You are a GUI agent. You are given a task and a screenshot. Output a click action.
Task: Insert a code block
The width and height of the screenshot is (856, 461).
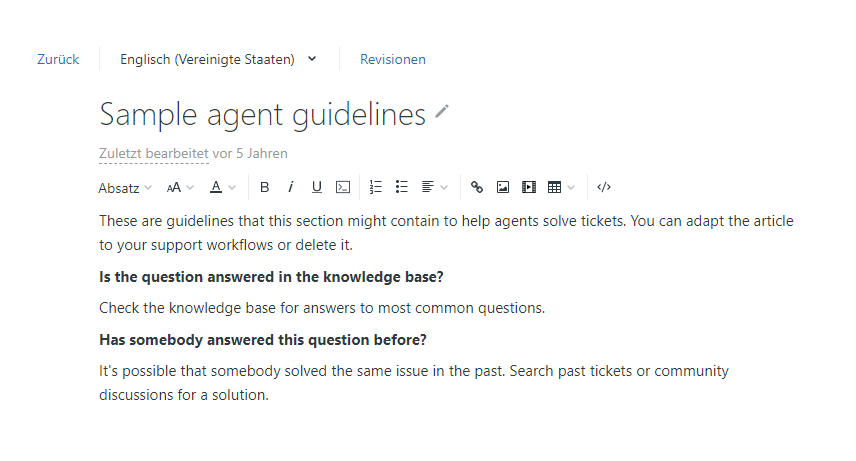[343, 187]
